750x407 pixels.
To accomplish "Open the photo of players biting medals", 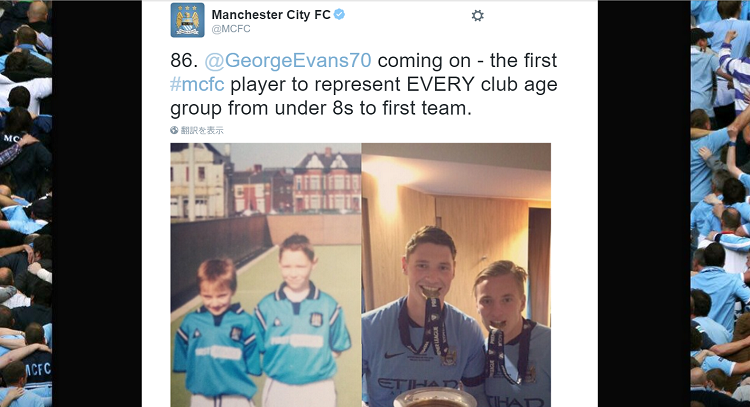I will coord(456,275).
